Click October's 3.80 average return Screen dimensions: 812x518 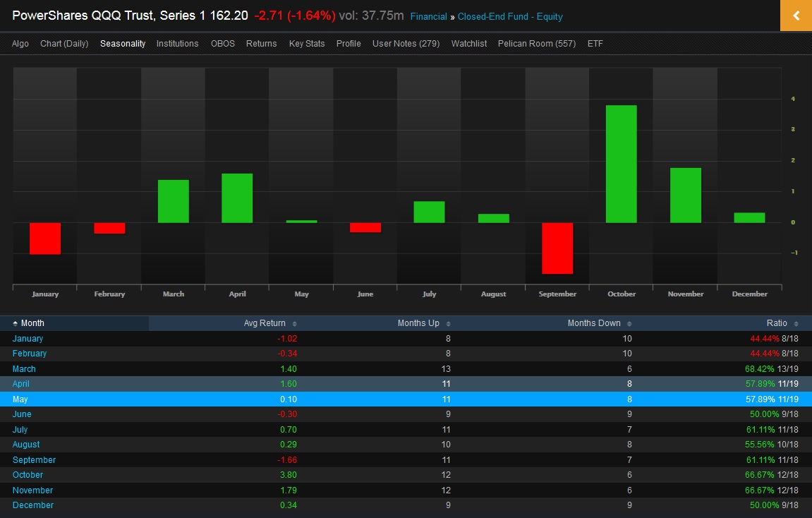tap(289, 475)
